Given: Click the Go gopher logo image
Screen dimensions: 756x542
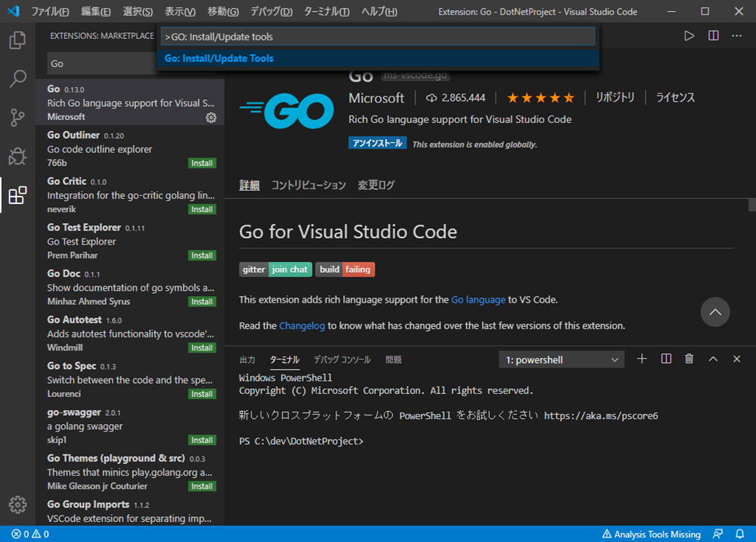Looking at the screenshot, I should click(286, 111).
